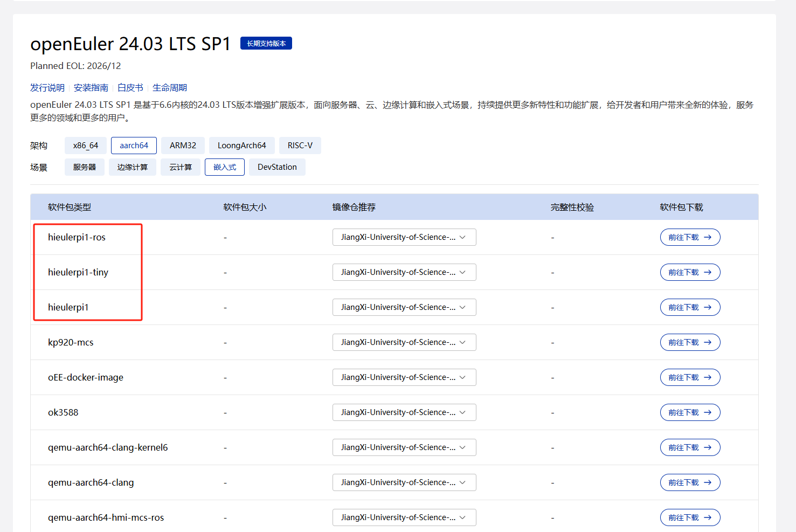The width and height of the screenshot is (796, 532).
Task: Click 前往下载 button for qemu-aarch64-clang-kernel6
Action: point(690,447)
